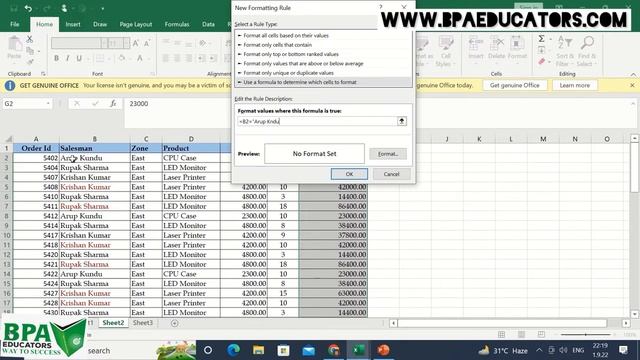This screenshot has height=360, width=640.
Task: Toggle Italic formatting
Action: click(67, 58)
